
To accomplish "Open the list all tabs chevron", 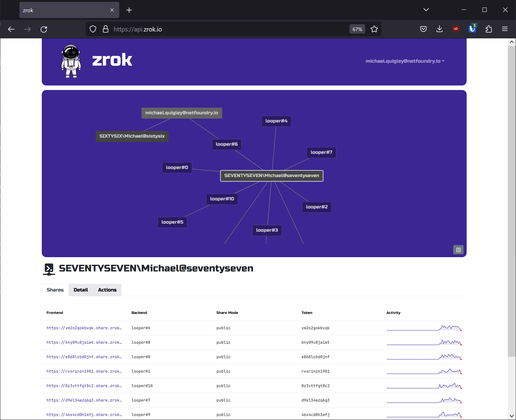I will (426, 10).
